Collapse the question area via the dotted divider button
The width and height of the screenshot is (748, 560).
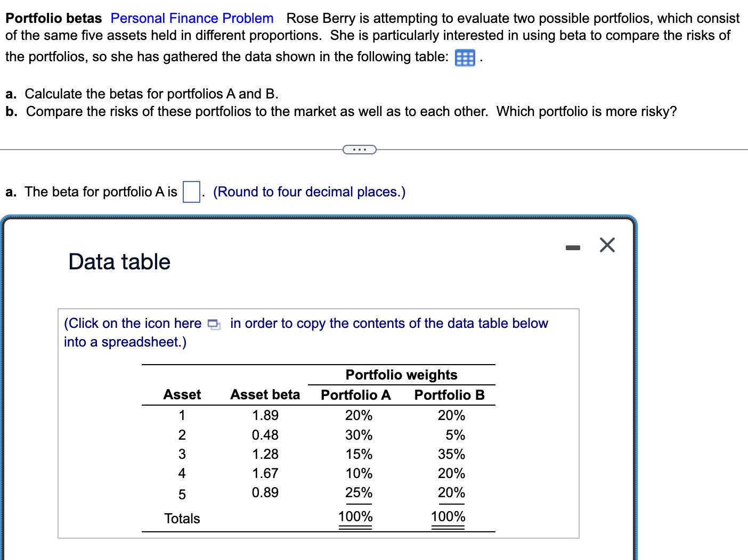[x=360, y=150]
